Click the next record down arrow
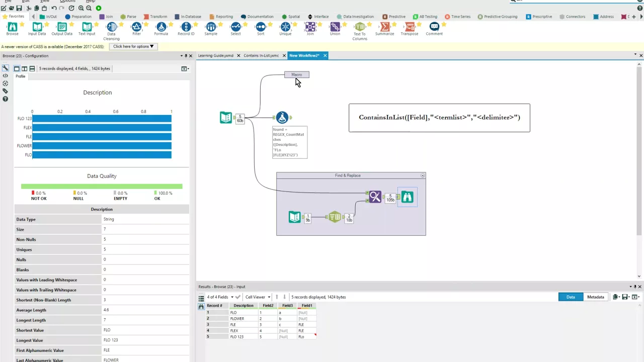644x362 pixels. (284, 297)
